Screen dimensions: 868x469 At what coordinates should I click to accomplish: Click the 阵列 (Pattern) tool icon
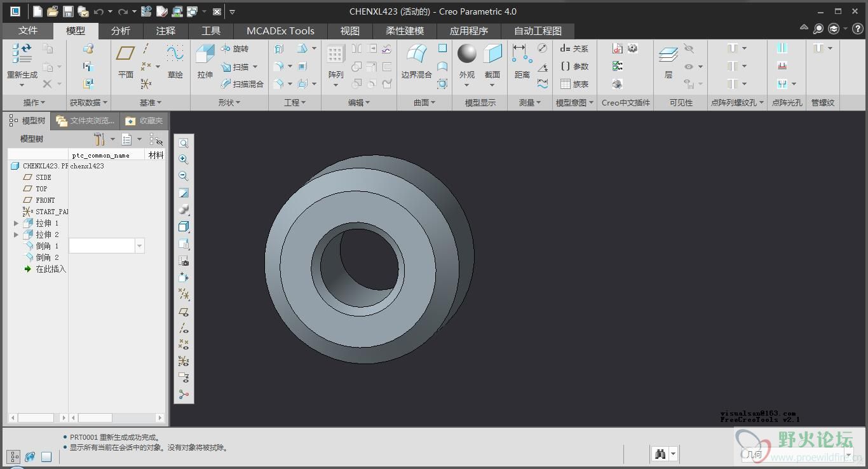[x=336, y=55]
